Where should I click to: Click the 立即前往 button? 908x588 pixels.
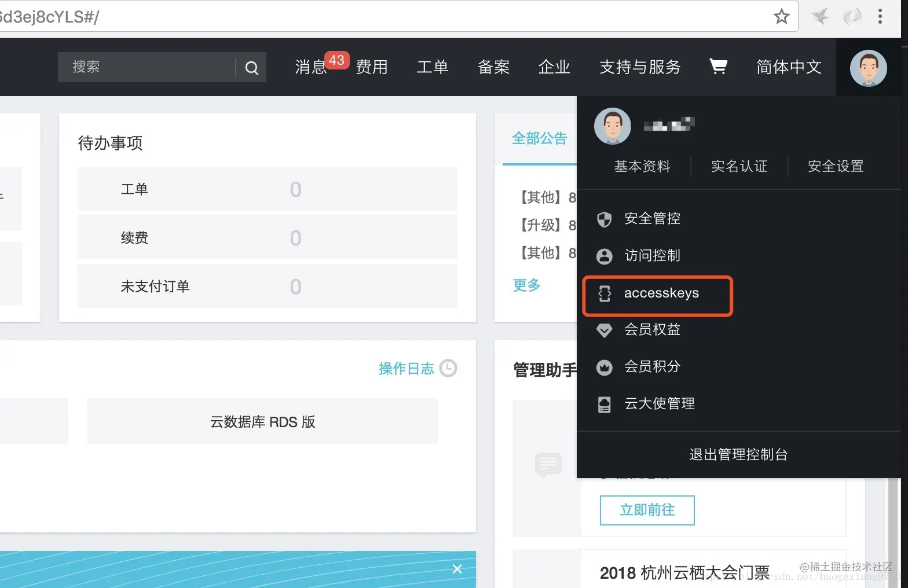pyautogui.click(x=647, y=510)
